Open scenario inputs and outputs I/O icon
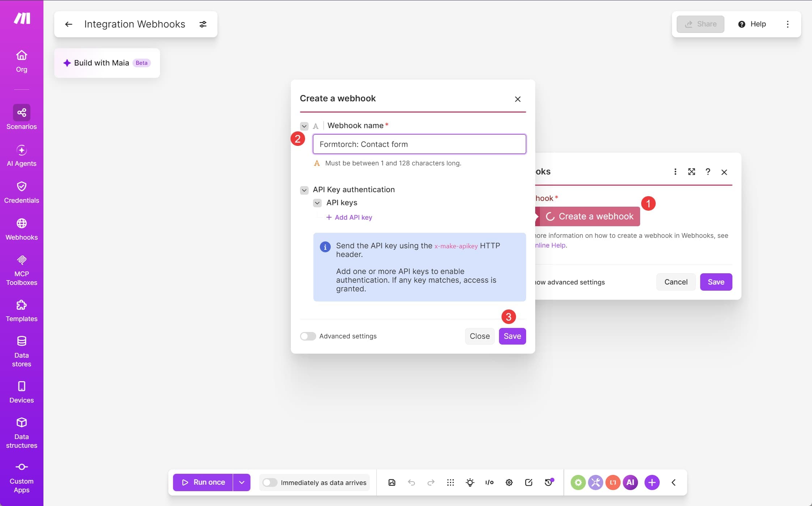This screenshot has width=812, height=506. 490,482
